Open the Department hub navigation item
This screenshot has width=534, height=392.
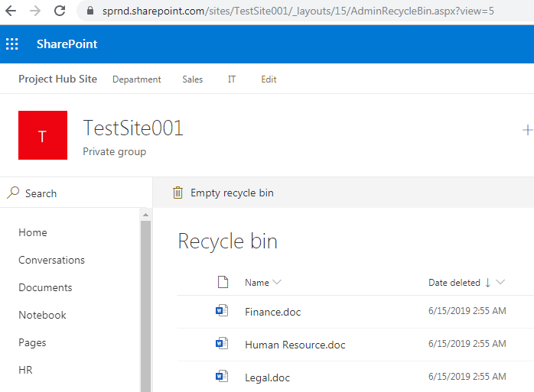[137, 79]
